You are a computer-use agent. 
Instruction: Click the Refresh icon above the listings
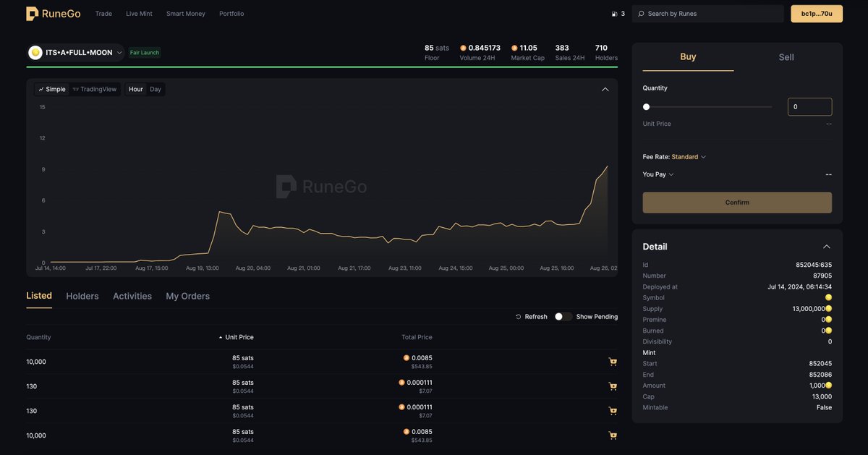[518, 316]
